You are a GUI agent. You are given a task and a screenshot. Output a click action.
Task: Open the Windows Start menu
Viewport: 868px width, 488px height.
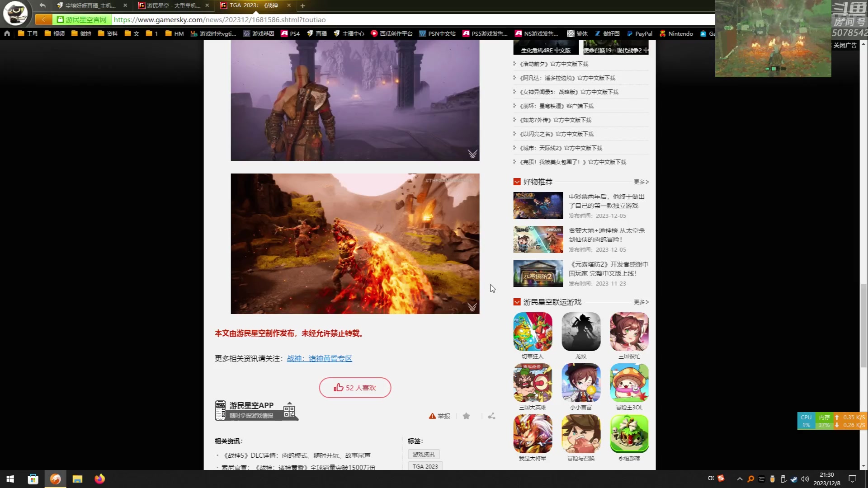10,479
